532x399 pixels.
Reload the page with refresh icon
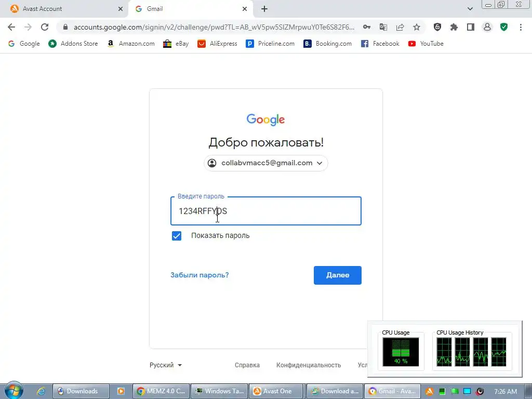point(45,27)
